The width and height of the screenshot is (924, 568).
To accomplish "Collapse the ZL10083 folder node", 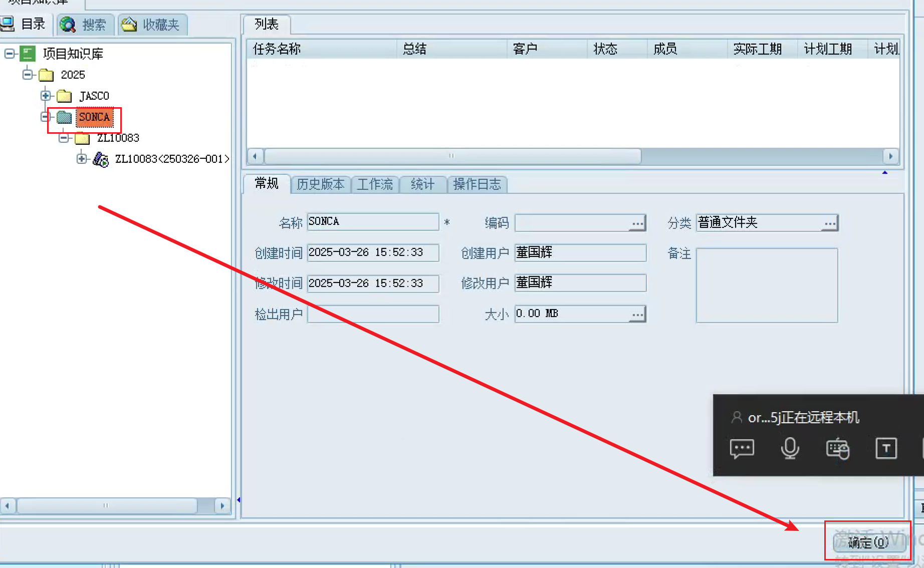I will coord(64,137).
